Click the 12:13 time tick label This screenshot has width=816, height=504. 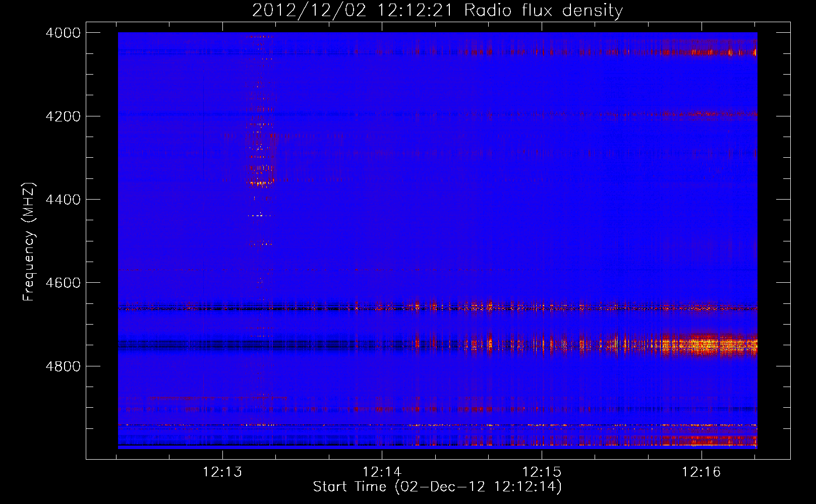click(222, 472)
